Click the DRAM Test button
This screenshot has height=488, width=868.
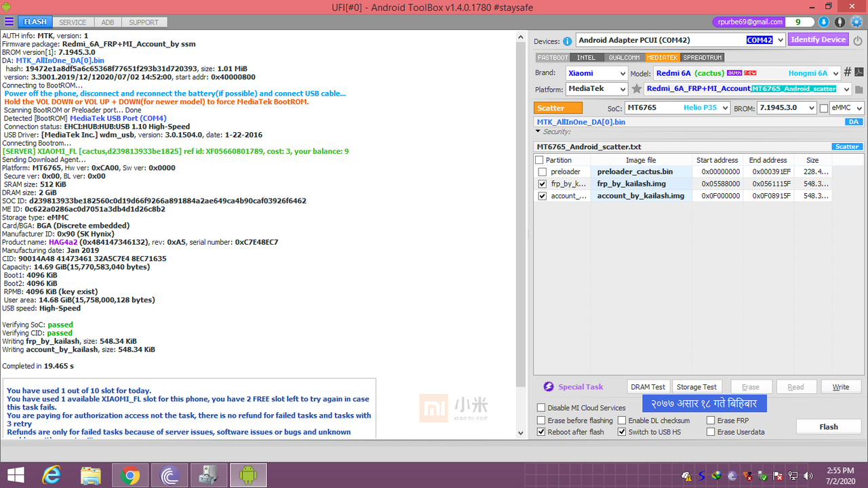pyautogui.click(x=648, y=386)
